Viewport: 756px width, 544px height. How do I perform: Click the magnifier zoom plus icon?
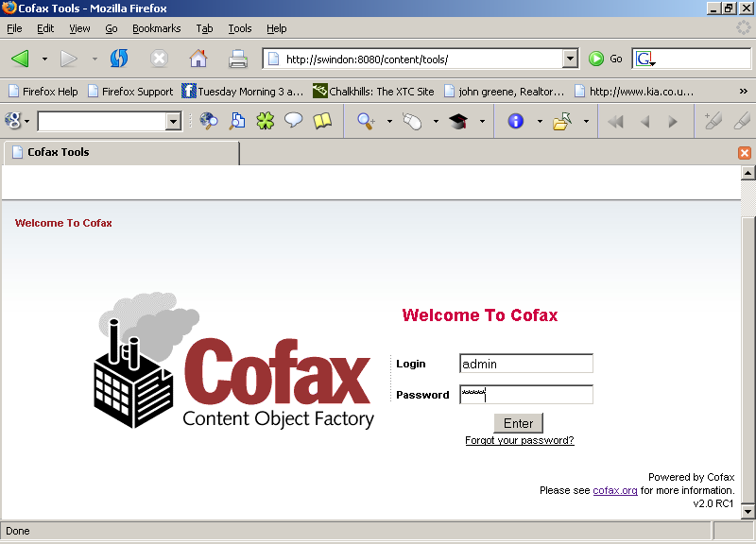(366, 121)
